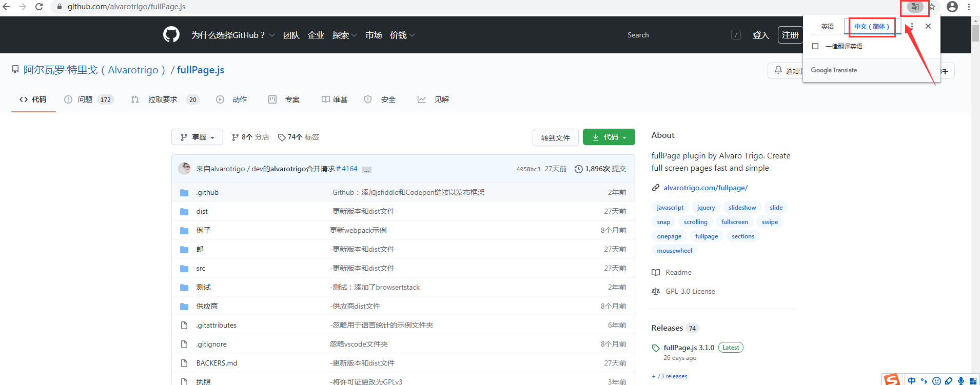Open the 问题 tab with 172 issues
The height and width of the screenshot is (385, 980).
(x=89, y=99)
